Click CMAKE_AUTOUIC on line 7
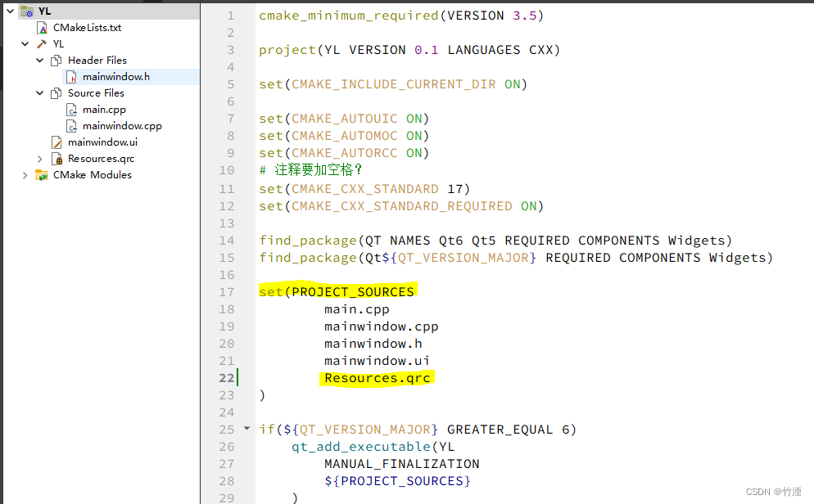This screenshot has height=504, width=814. [345, 119]
